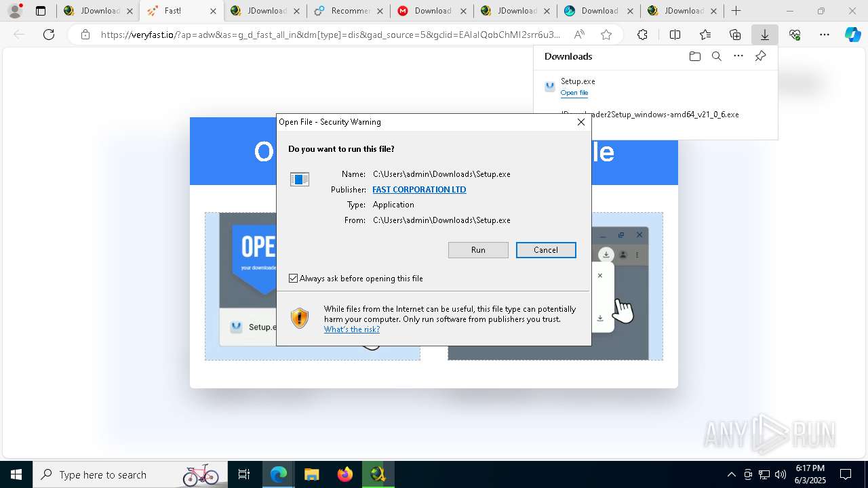This screenshot has height=488, width=868.
Task: Show hidden system tray icons
Action: coord(731,474)
